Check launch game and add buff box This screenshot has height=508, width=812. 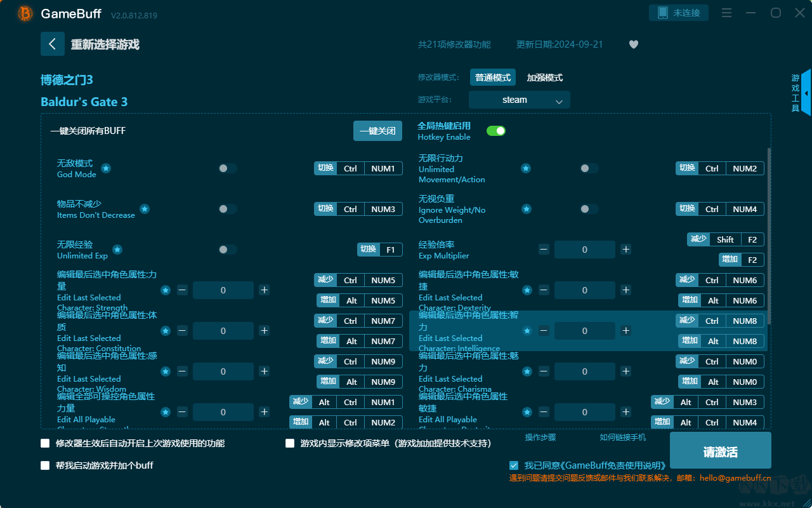point(45,465)
